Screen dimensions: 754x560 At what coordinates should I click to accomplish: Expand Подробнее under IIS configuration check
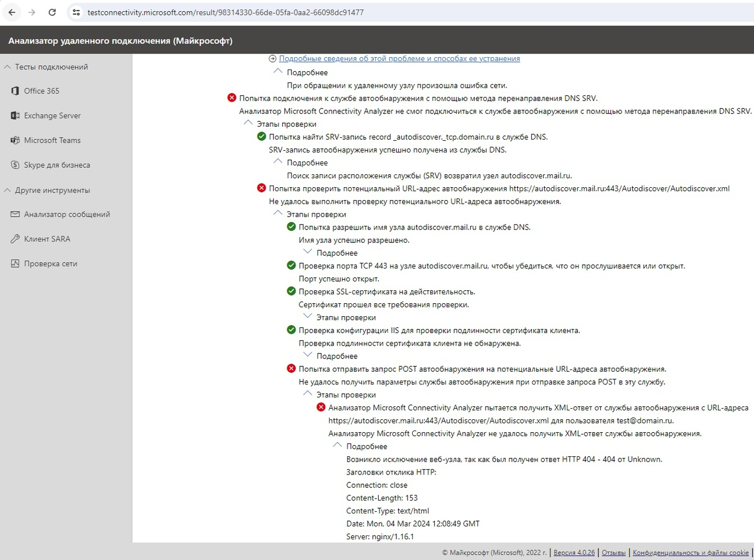pyautogui.click(x=307, y=355)
